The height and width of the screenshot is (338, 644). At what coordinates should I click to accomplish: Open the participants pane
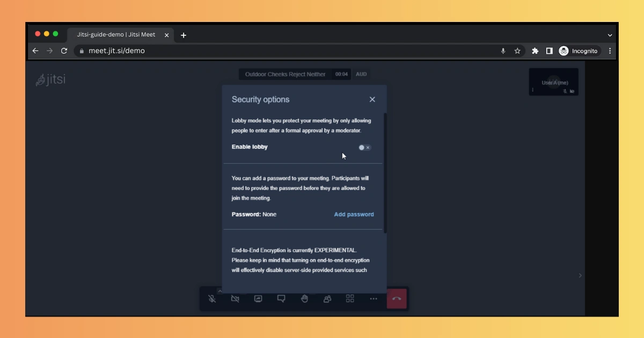[327, 299]
